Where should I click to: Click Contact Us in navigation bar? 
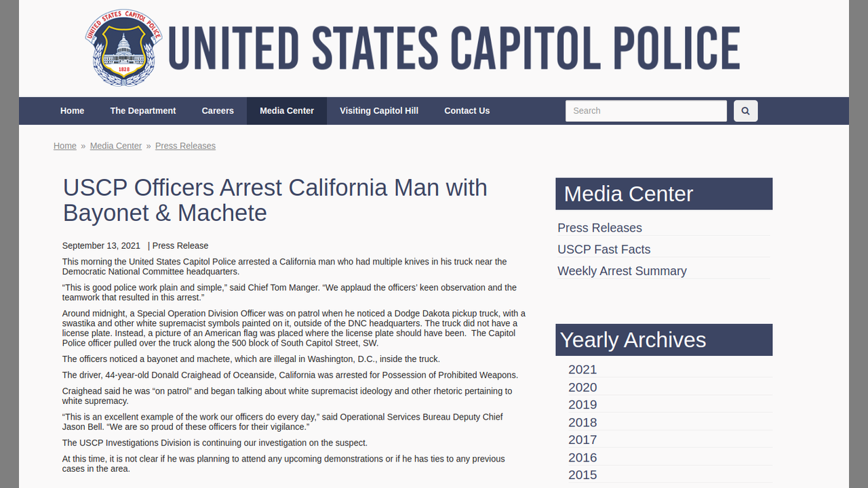pyautogui.click(x=467, y=111)
